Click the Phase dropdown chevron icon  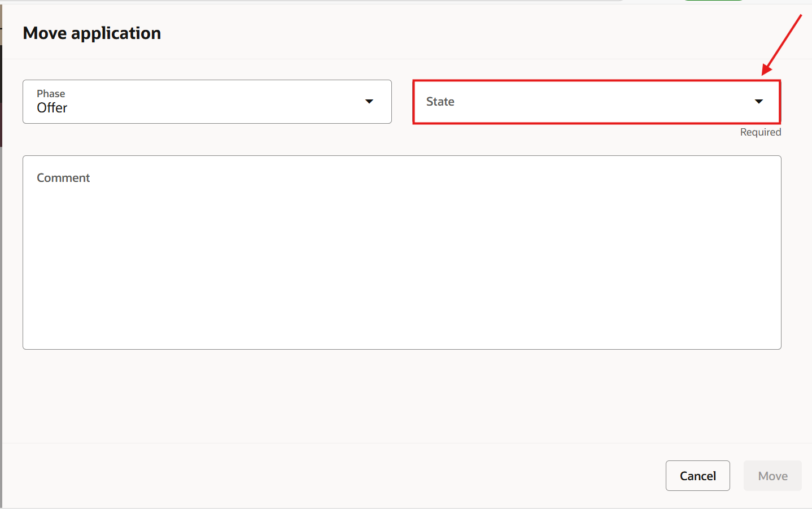coord(369,102)
